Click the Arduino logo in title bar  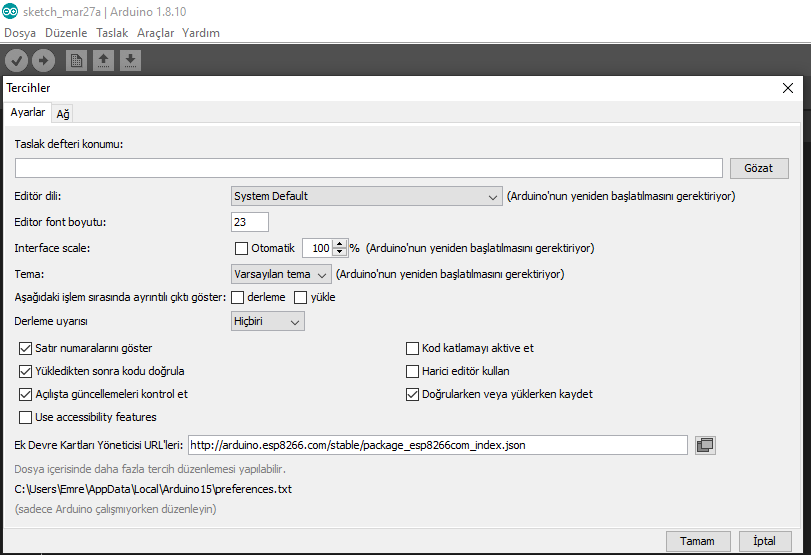[x=10, y=11]
